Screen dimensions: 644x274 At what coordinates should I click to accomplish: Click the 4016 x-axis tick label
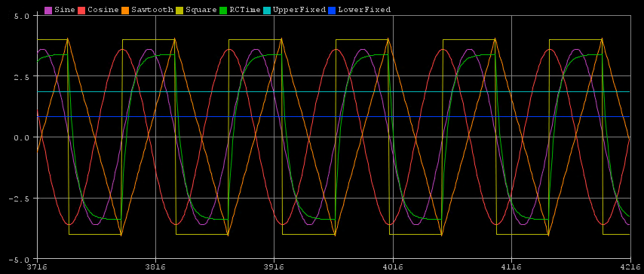tap(393, 267)
